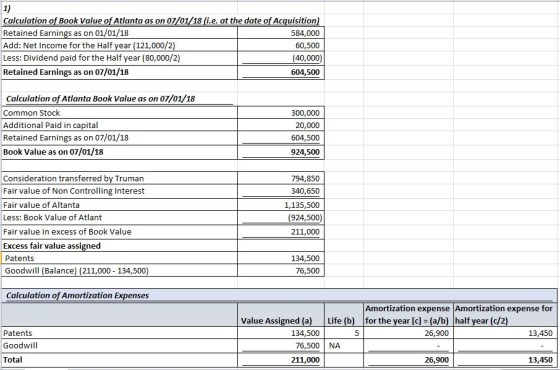Screen dimensions: 560x370
Task: Click the 794,850 consideration value
Action: pos(281,178)
